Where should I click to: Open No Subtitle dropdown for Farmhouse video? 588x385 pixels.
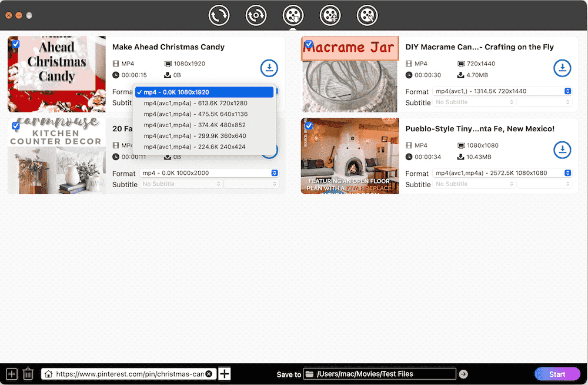pyautogui.click(x=181, y=184)
